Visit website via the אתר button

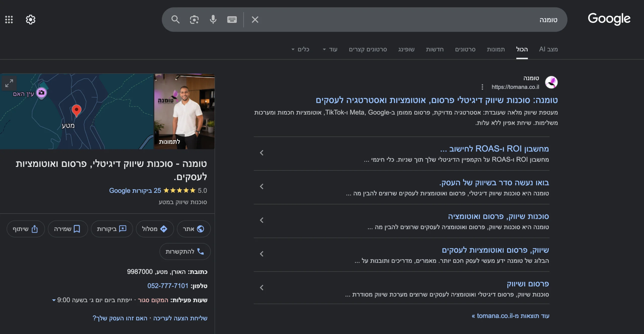194,229
